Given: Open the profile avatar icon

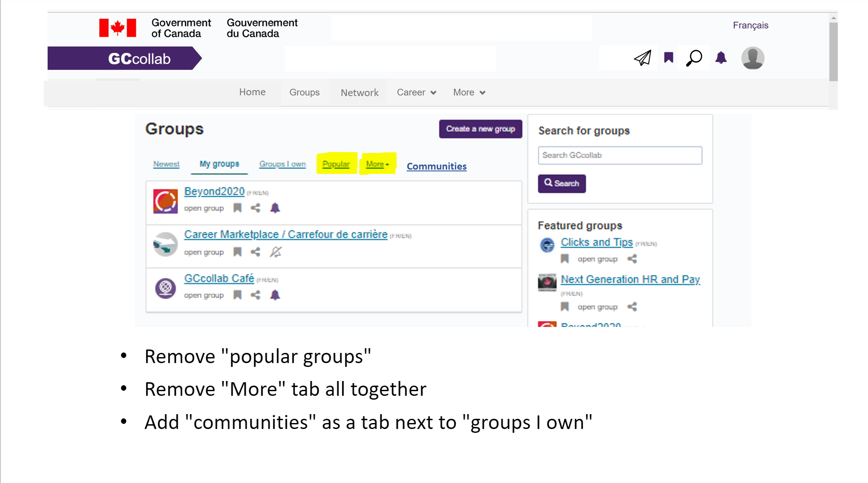Looking at the screenshot, I should 752,58.
